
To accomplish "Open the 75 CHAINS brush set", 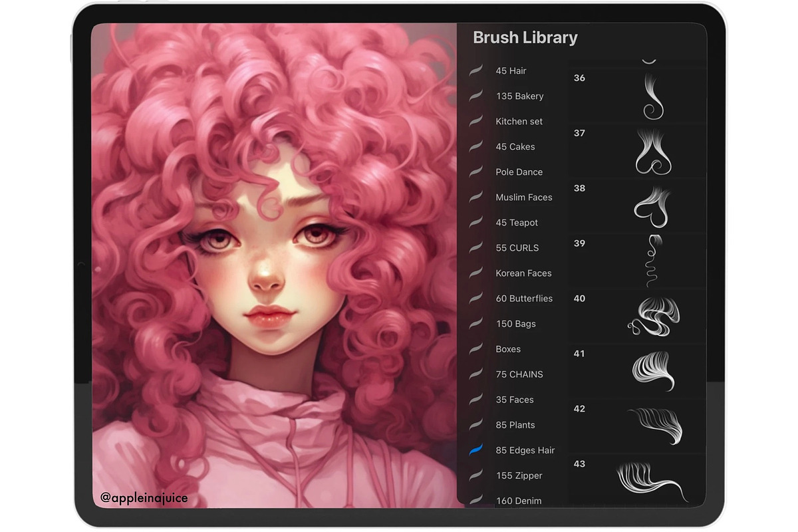I will (519, 374).
